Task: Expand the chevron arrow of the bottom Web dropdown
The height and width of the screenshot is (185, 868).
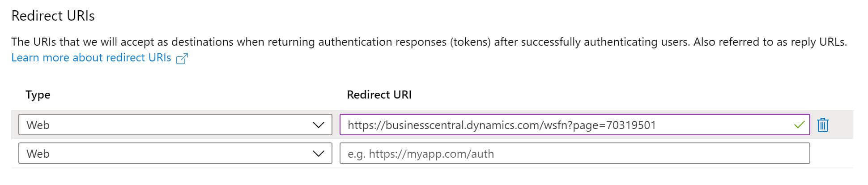Action: tap(319, 154)
